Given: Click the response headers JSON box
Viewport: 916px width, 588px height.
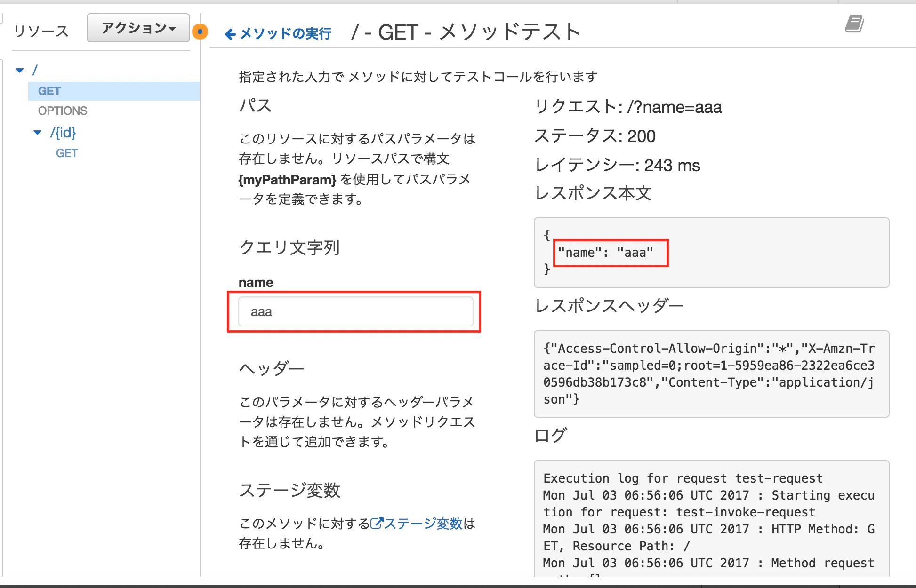Looking at the screenshot, I should pos(711,373).
